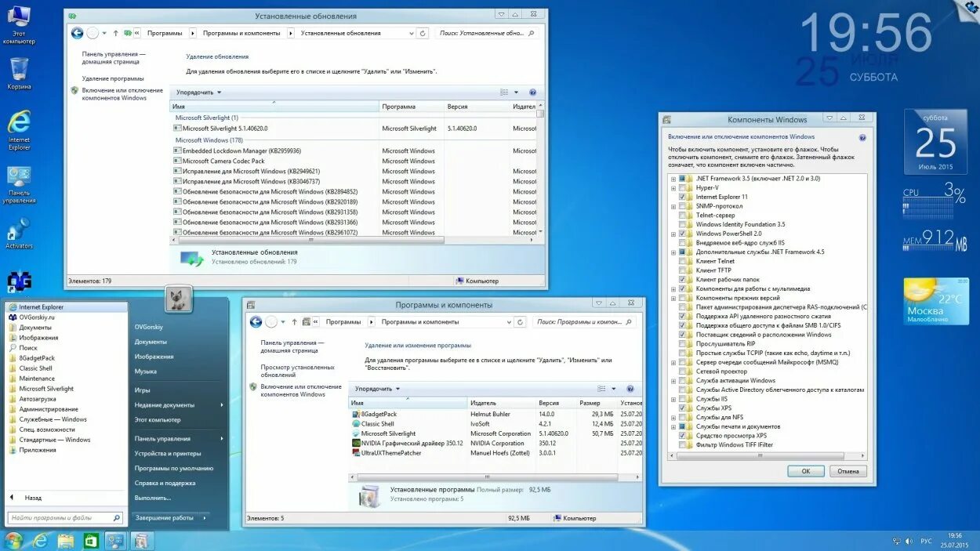This screenshot has width=980, height=551.
Task: Open File Explorer from the taskbar
Action: coord(65,541)
